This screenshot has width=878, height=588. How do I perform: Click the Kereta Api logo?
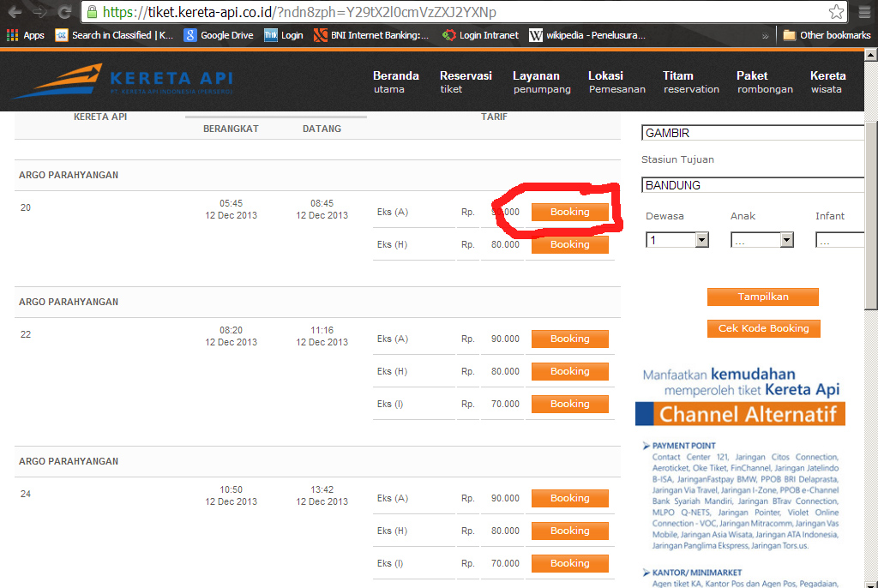point(122,81)
